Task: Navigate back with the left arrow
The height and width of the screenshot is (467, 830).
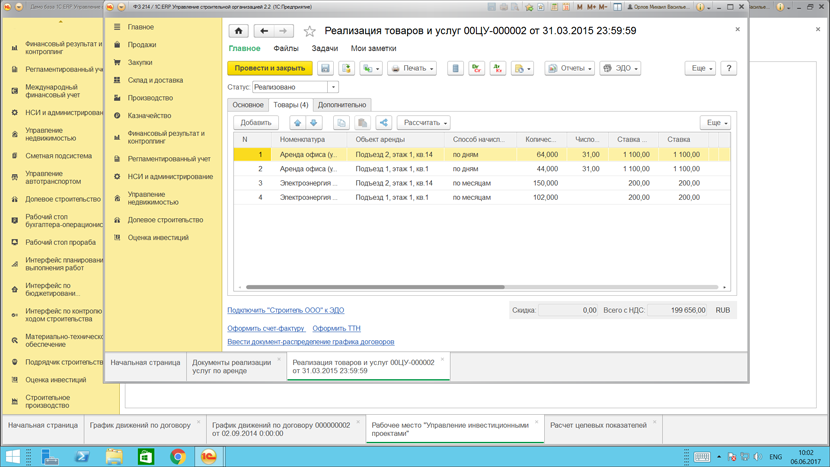Action: point(264,31)
